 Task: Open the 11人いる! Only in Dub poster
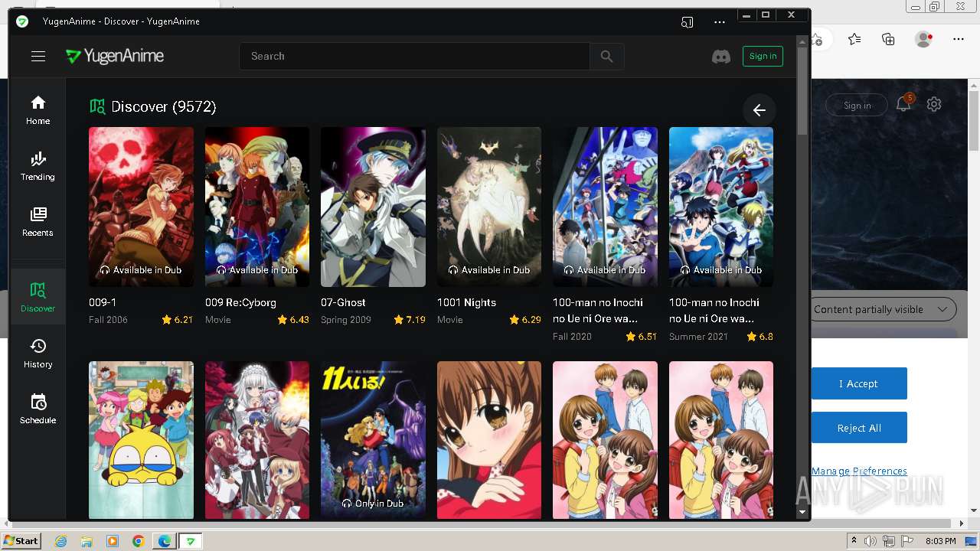pos(373,440)
